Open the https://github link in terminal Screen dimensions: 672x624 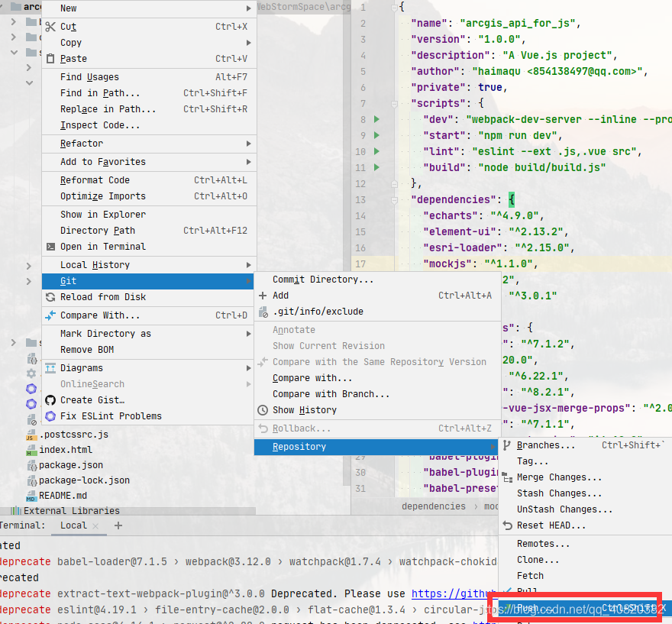[x=454, y=594]
